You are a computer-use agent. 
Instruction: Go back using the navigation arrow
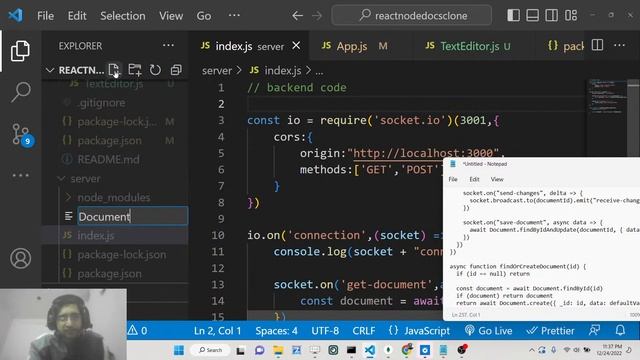coord(298,16)
